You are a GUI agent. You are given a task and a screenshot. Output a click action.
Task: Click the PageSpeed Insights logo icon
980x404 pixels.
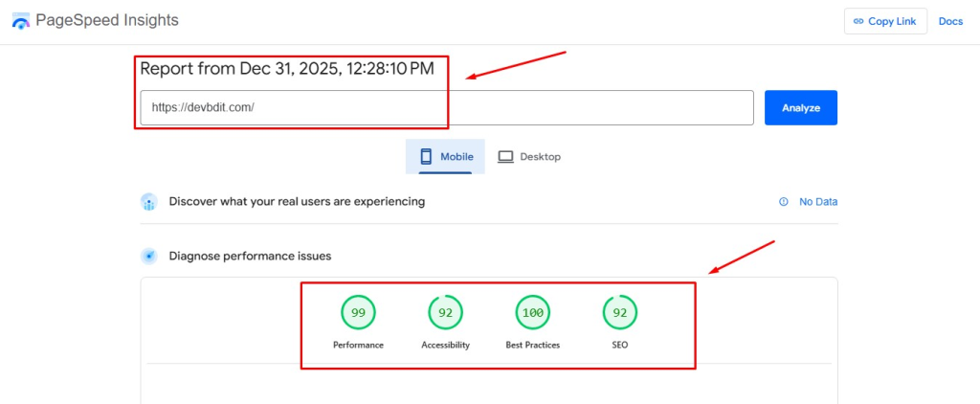click(21, 21)
